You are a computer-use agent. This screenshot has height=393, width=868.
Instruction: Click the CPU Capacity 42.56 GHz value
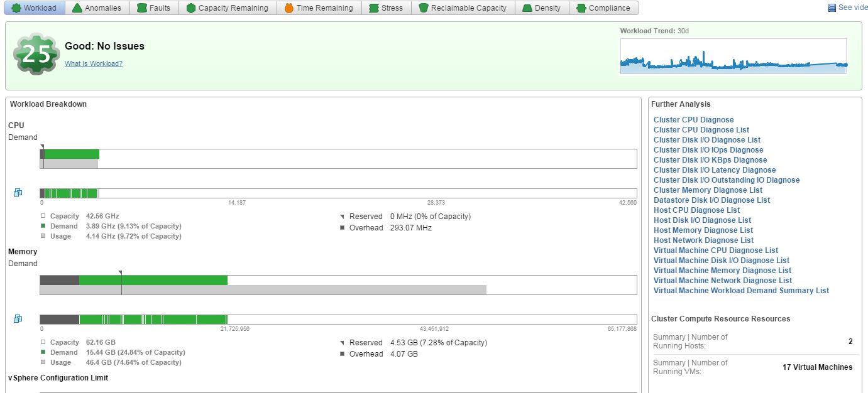(102, 216)
